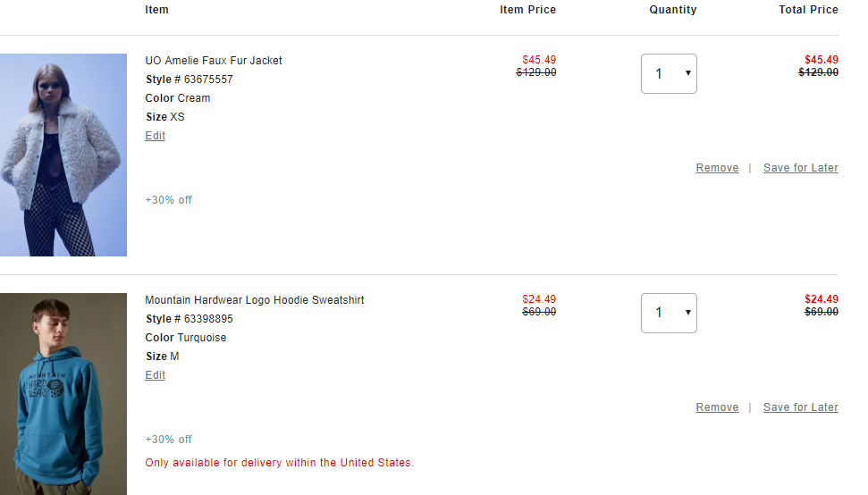Remove the faux fur jacket from cart
The width and height of the screenshot is (868, 495).
(x=717, y=168)
